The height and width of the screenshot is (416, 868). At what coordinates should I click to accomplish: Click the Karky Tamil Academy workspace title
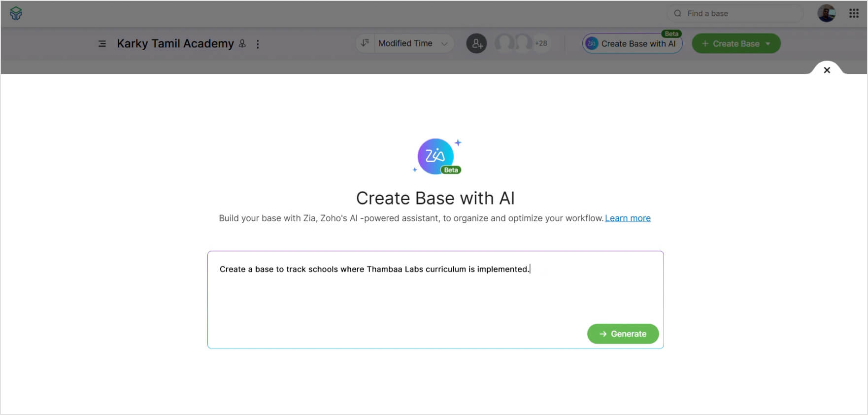175,43
